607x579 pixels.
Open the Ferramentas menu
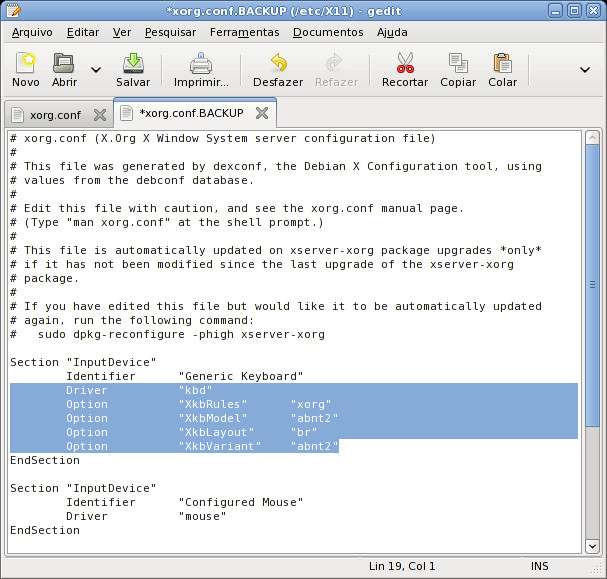[x=244, y=32]
